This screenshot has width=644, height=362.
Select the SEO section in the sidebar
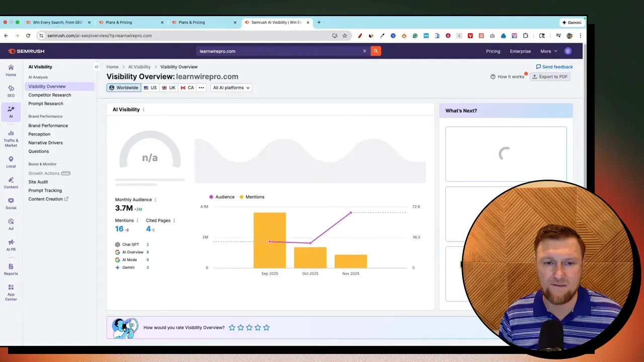click(11, 92)
